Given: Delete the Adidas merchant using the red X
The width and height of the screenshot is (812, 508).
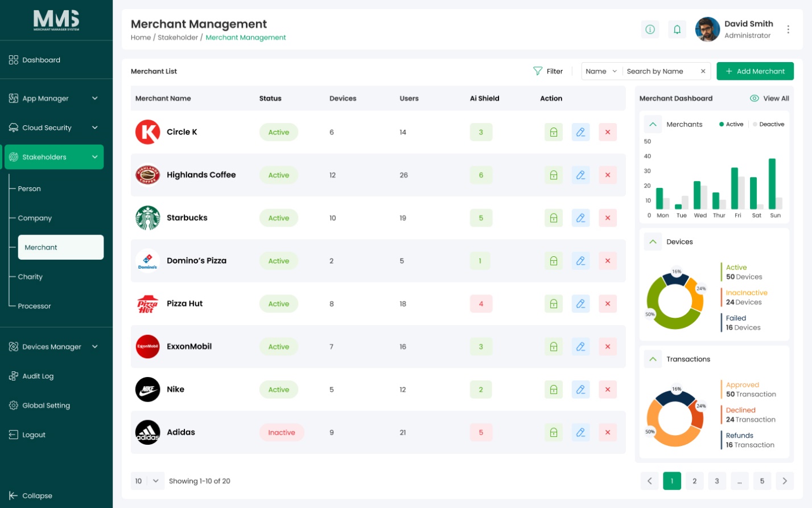Looking at the screenshot, I should (608, 432).
